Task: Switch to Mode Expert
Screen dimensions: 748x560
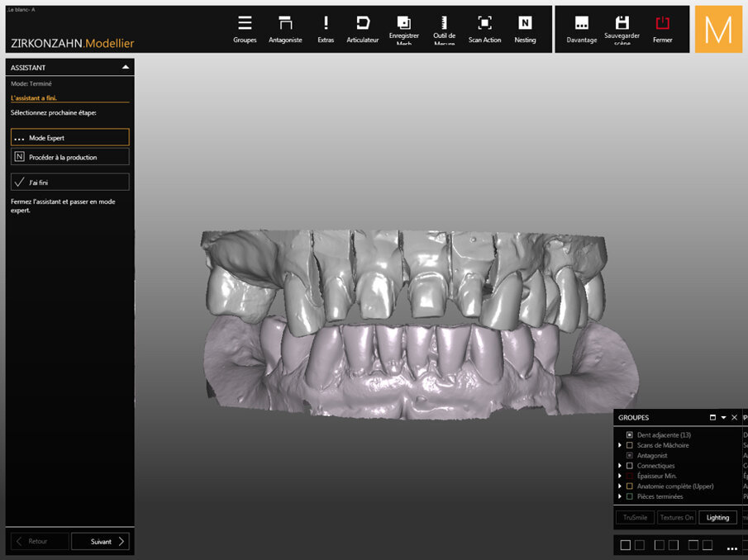Action: tap(69, 136)
